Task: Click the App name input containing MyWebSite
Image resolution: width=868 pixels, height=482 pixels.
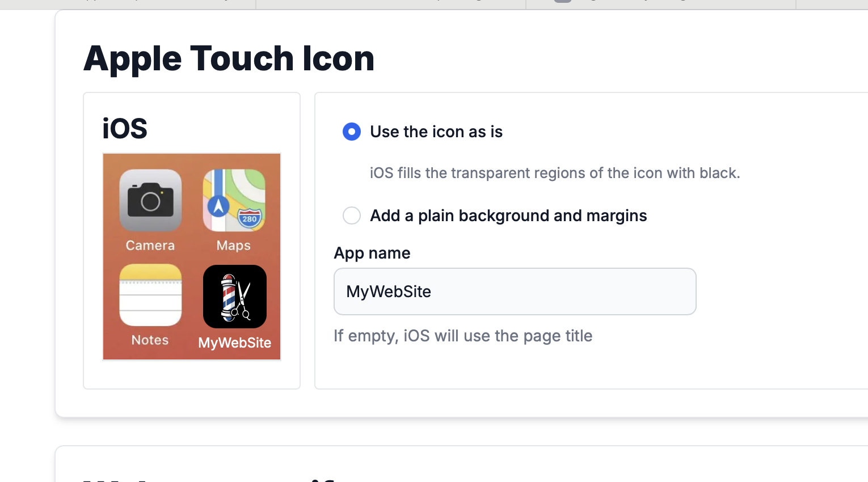Action: click(515, 291)
